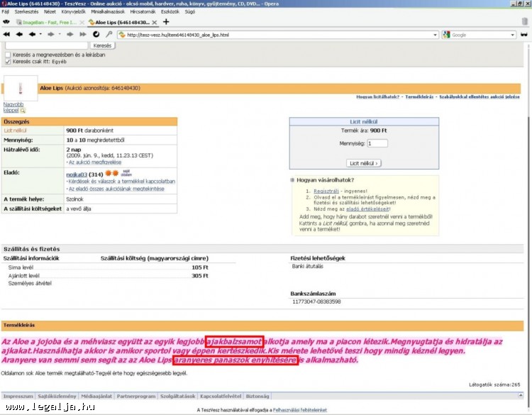Image resolution: width=532 pixels, height=415 pixels.
Task: Click the browser Back arrow button
Action: (18, 34)
